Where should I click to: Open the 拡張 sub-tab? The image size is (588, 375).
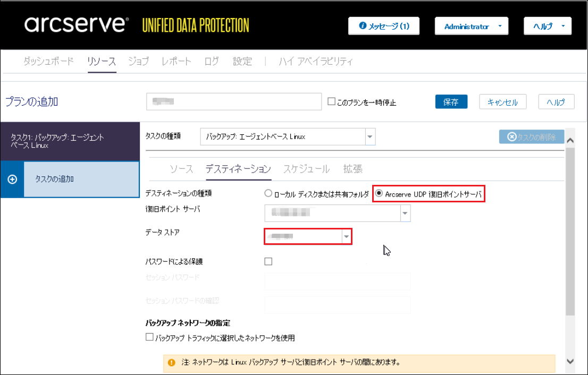click(x=353, y=169)
